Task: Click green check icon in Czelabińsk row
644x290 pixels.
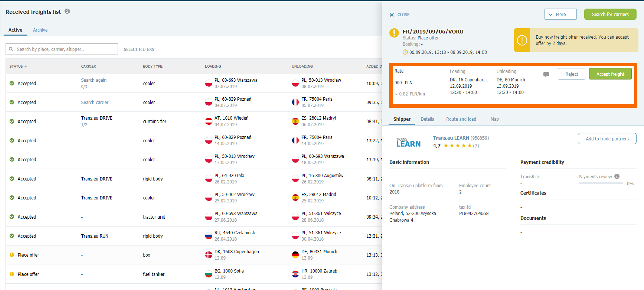Action: pos(12,236)
